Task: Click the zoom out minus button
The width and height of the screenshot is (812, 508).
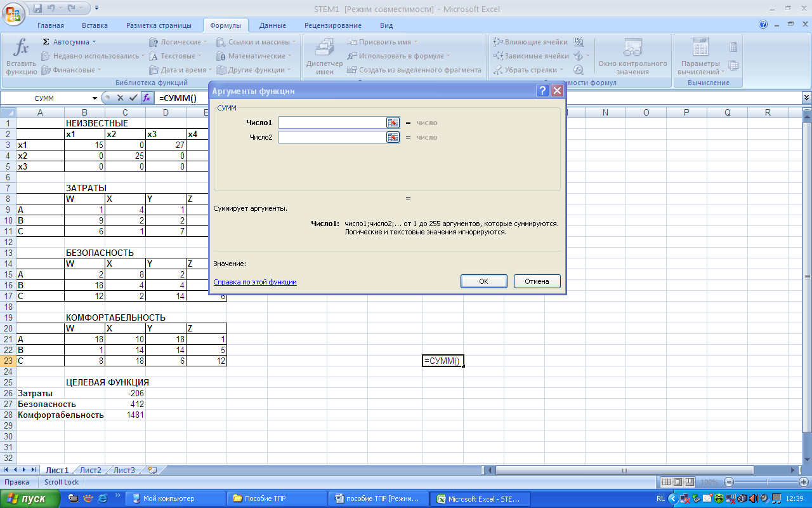Action: (729, 483)
